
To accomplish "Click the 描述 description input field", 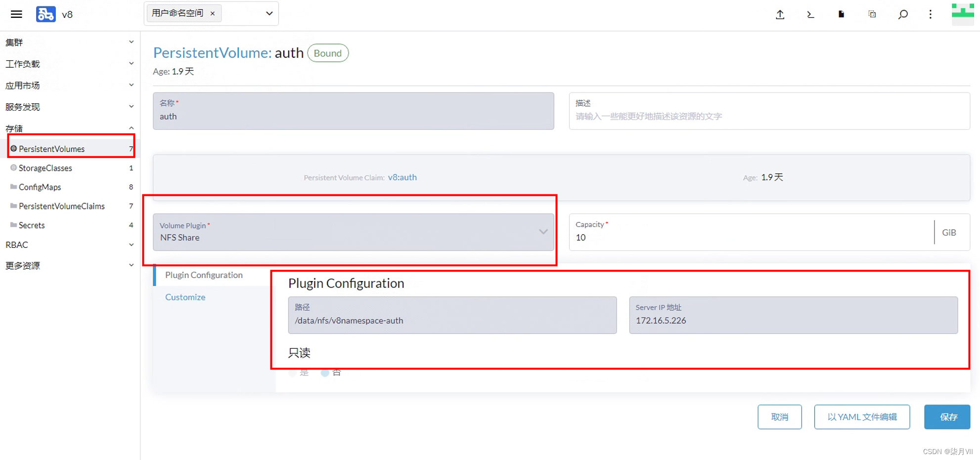I will pyautogui.click(x=769, y=111).
